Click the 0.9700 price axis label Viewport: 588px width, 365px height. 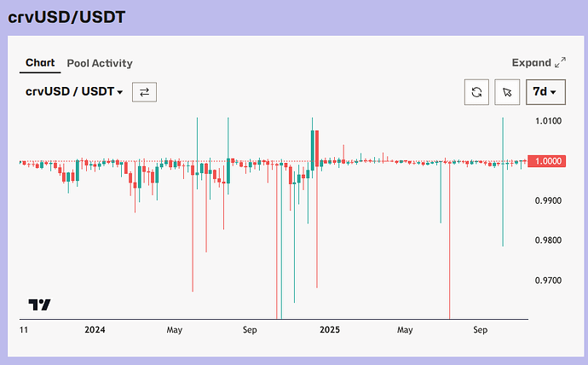(x=548, y=281)
